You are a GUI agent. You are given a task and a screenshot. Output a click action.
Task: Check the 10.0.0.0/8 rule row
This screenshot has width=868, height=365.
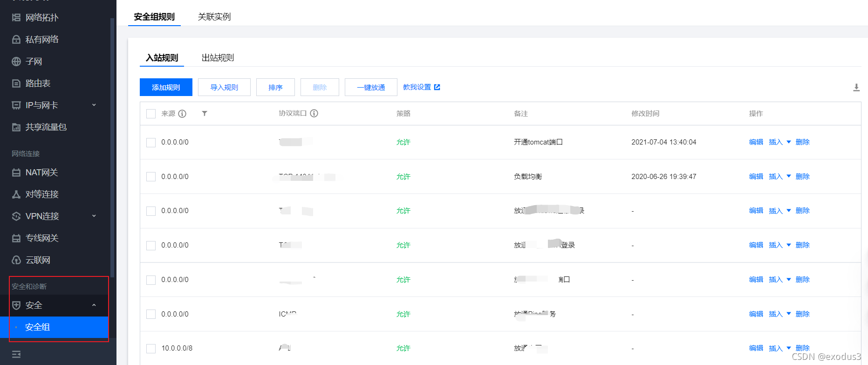coord(151,348)
